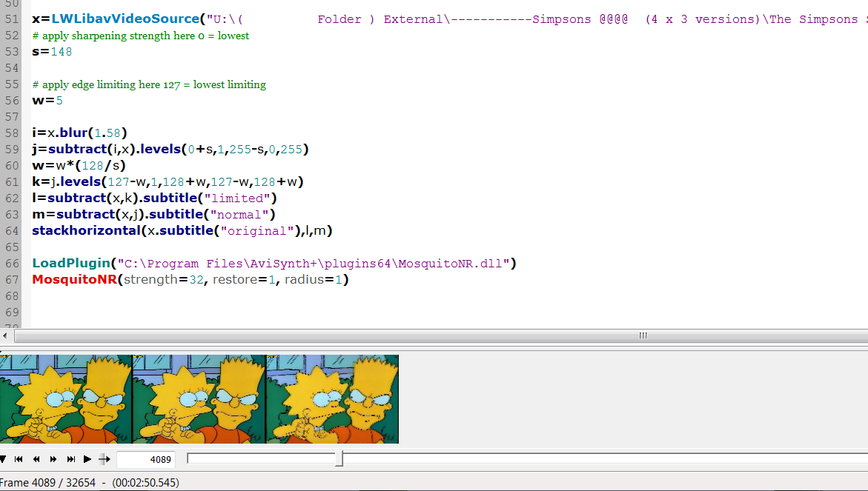Step forward one frame with forward icon

coord(53,459)
